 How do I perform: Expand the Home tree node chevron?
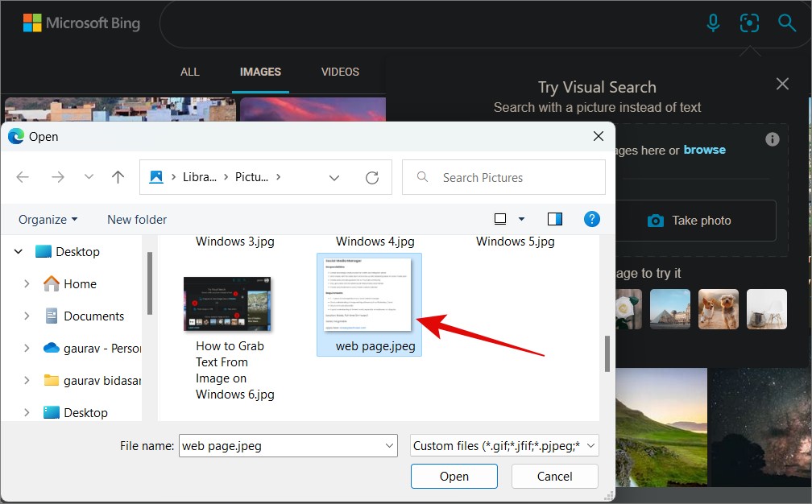coord(27,283)
